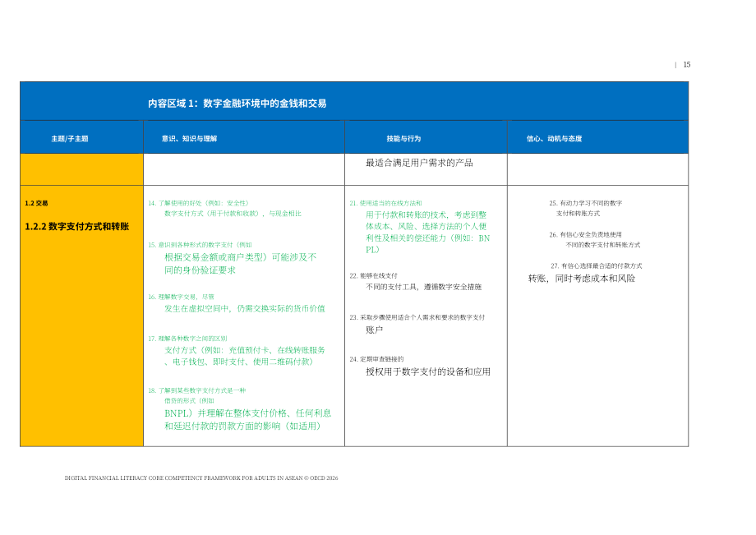
Task: Select "不同的支付工具，遵循数字安全措施"
Action: coord(424,288)
